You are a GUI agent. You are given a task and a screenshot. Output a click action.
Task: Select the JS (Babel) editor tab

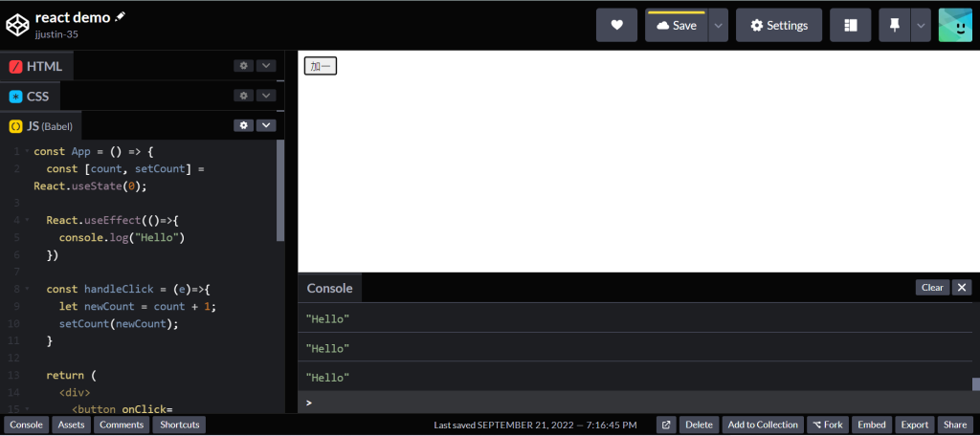coord(41,126)
